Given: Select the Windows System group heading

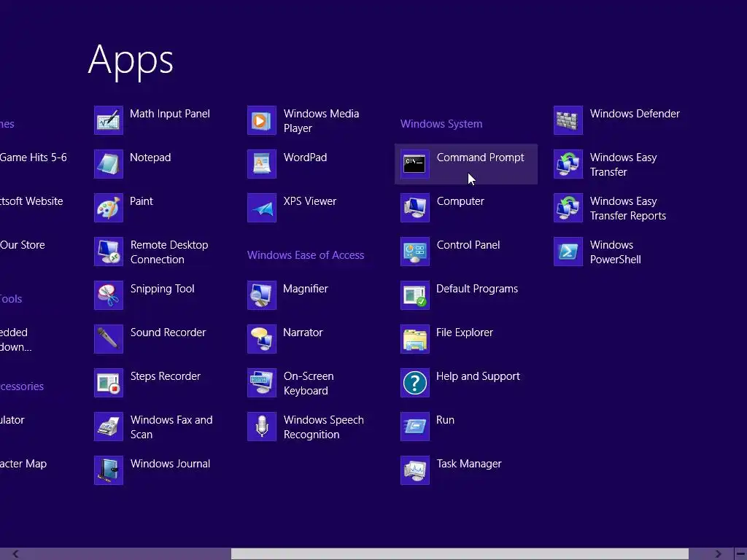Looking at the screenshot, I should click(441, 124).
